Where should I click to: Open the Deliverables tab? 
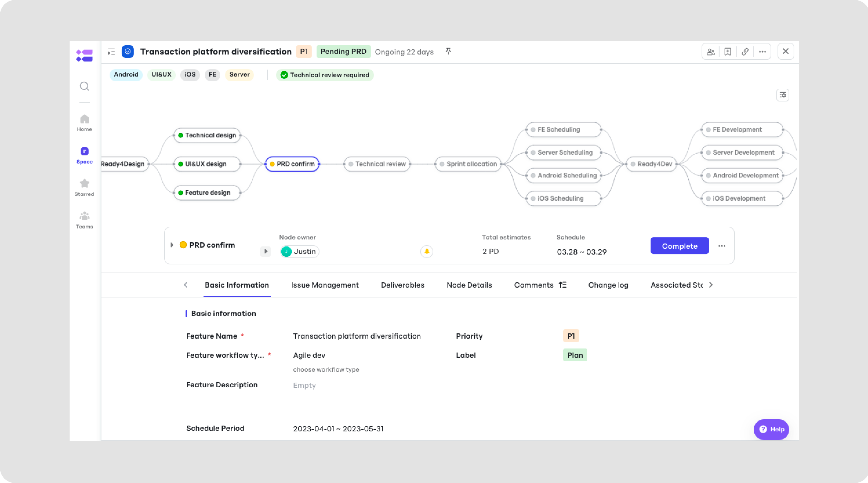(x=403, y=285)
